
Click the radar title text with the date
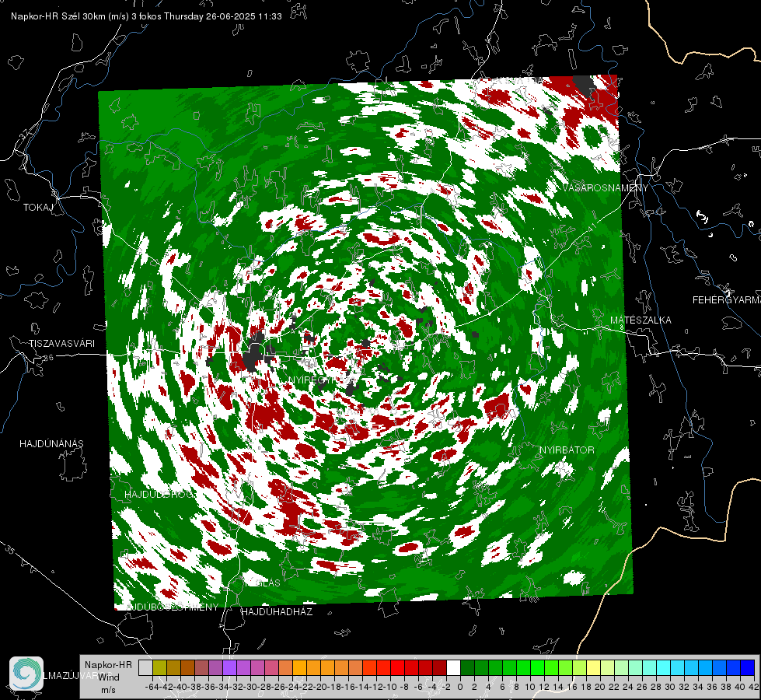tap(146, 16)
